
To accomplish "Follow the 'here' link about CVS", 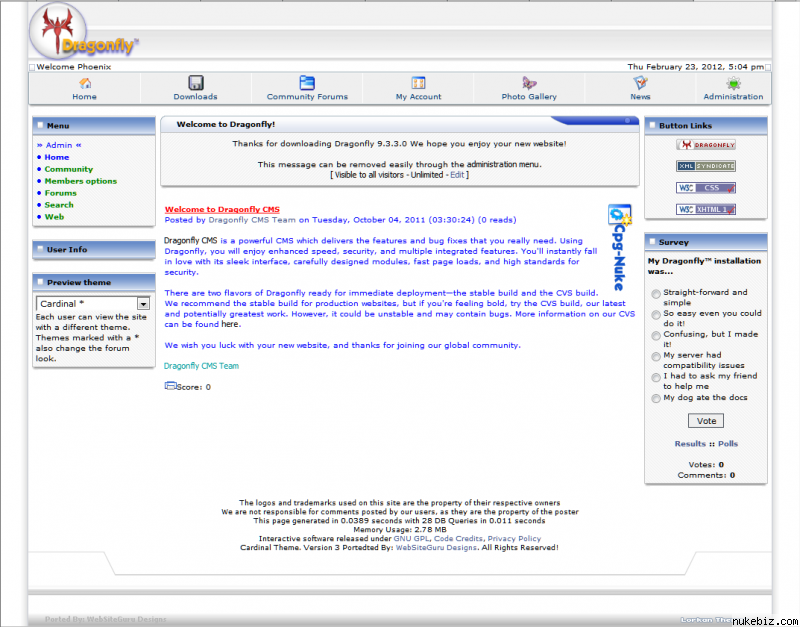I will pos(230,324).
